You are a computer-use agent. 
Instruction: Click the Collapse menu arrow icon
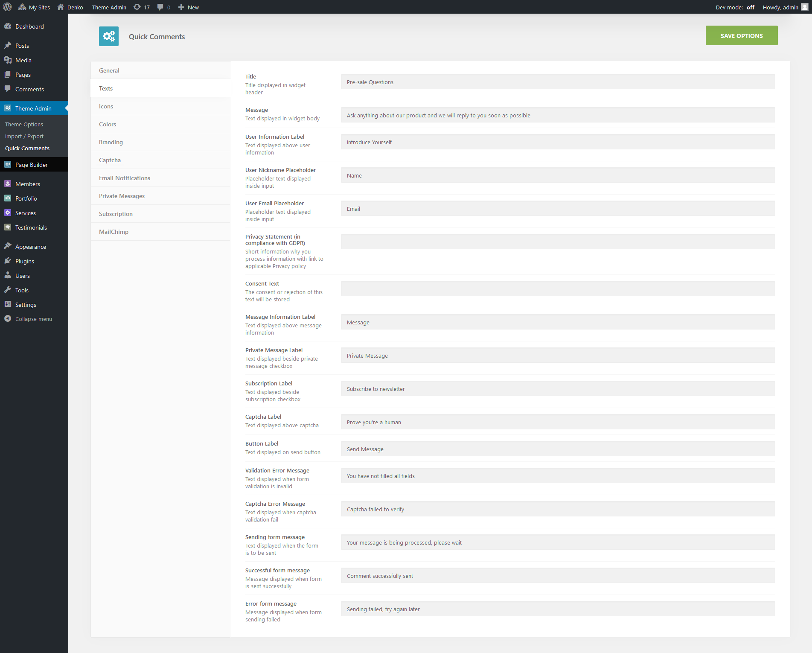coord(8,318)
